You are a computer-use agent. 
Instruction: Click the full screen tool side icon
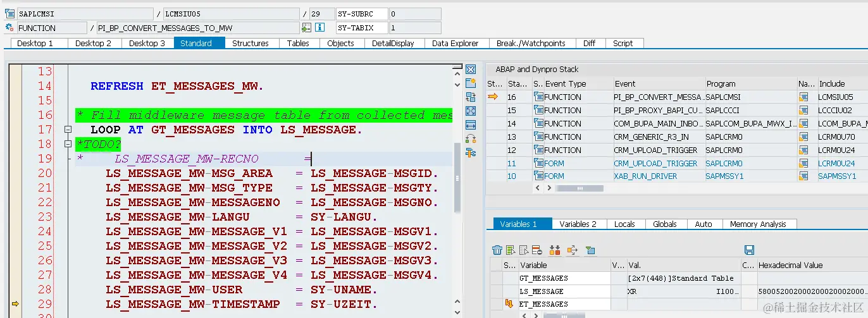point(470,111)
